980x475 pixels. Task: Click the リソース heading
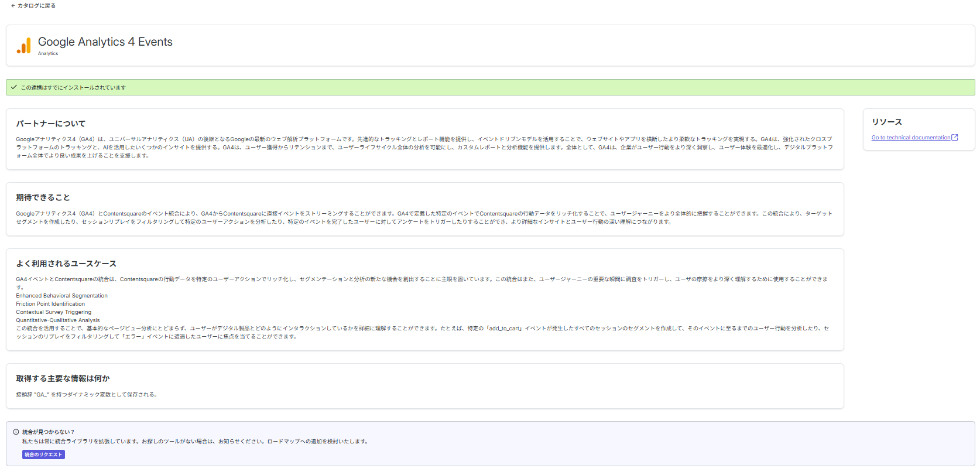click(887, 122)
